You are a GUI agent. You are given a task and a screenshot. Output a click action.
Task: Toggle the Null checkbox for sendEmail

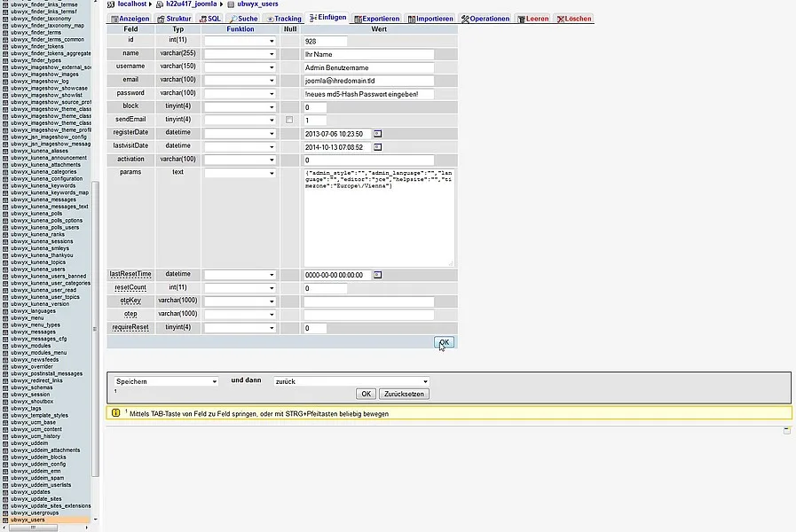click(289, 120)
